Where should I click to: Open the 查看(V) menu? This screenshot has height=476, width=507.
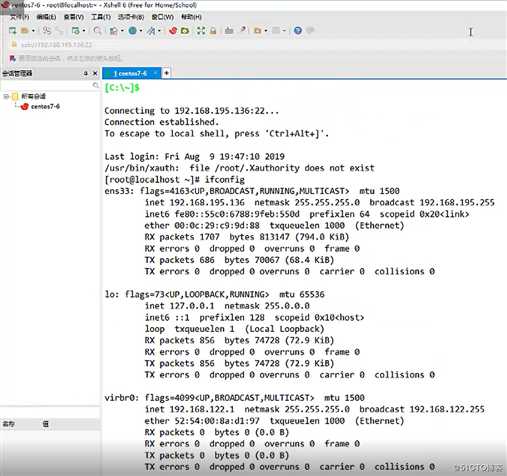click(x=74, y=17)
